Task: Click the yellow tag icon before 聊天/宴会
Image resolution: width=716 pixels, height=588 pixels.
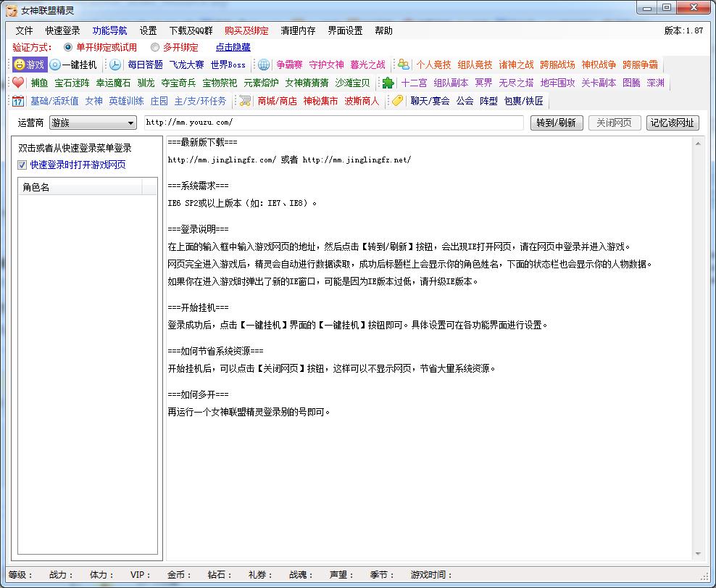Action: point(397,101)
